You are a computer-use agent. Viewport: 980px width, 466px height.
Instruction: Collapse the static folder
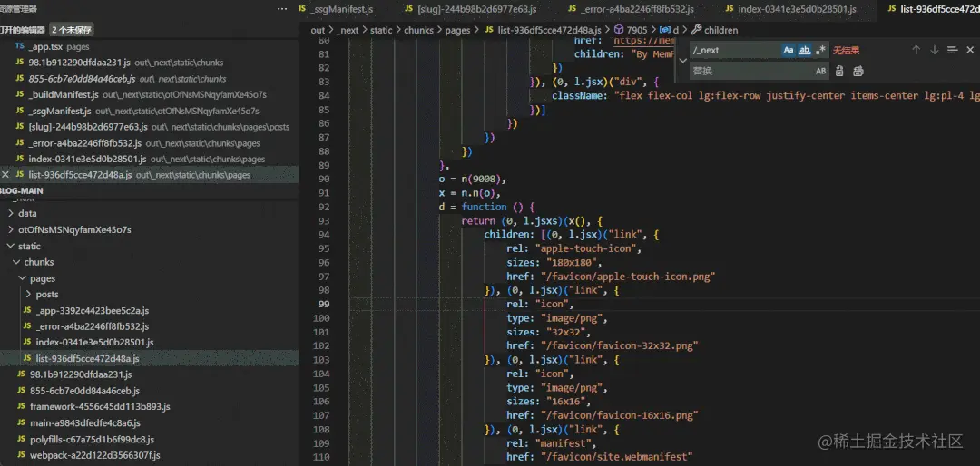(x=29, y=246)
